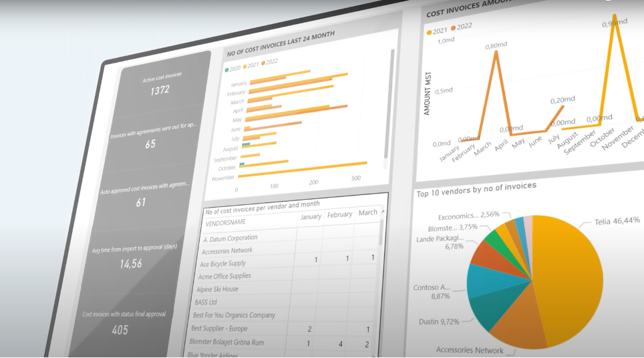Select the Alpine Ski House vendor row

220,289
